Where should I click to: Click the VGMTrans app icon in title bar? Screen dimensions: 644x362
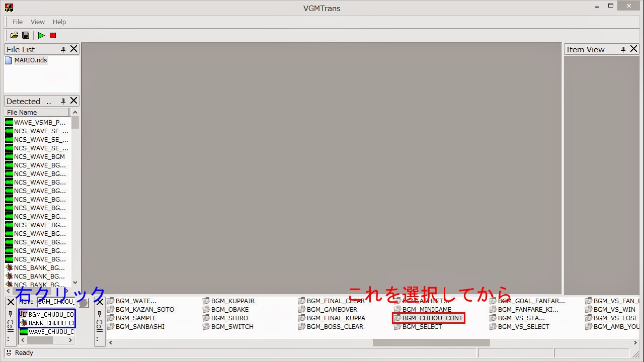(x=9, y=8)
